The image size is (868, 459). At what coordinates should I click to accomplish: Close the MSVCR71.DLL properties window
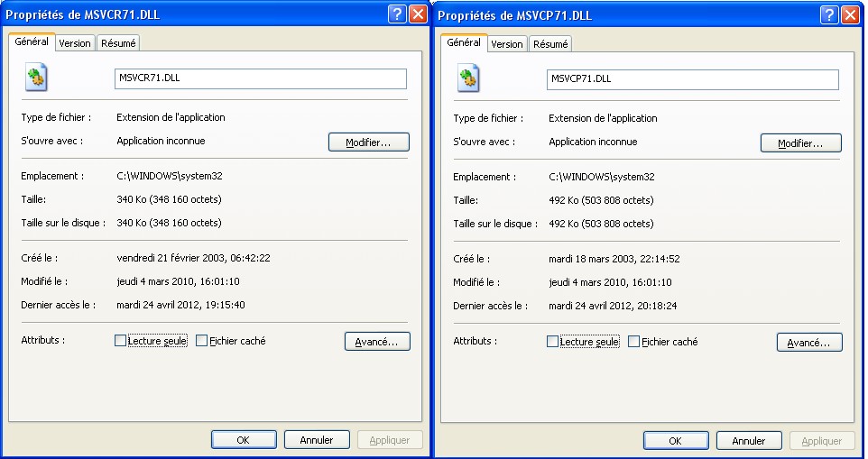[x=418, y=14]
